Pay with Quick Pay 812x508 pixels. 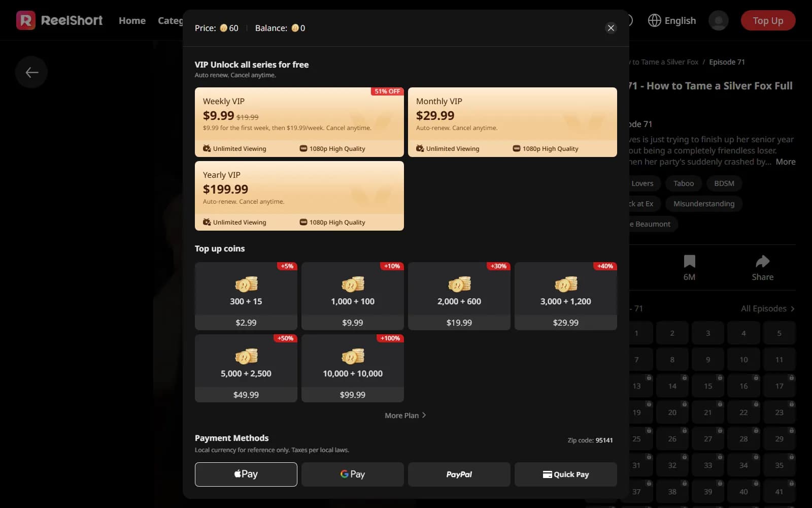point(566,474)
